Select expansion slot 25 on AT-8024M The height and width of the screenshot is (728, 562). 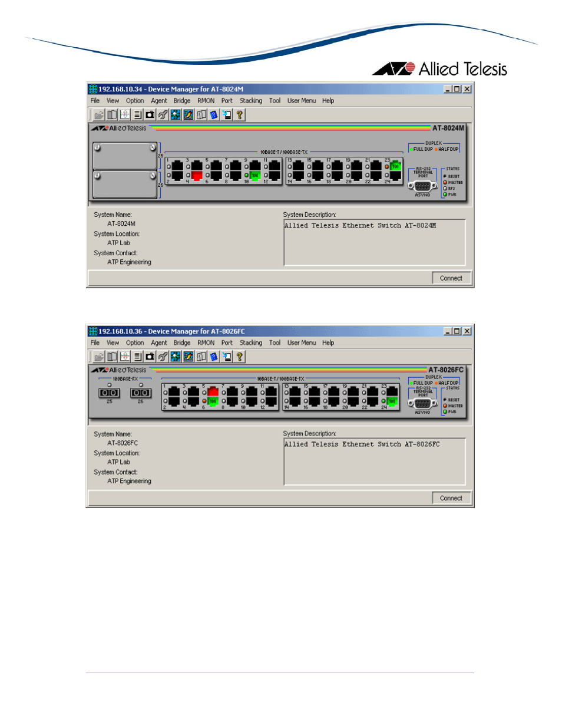tap(125, 156)
